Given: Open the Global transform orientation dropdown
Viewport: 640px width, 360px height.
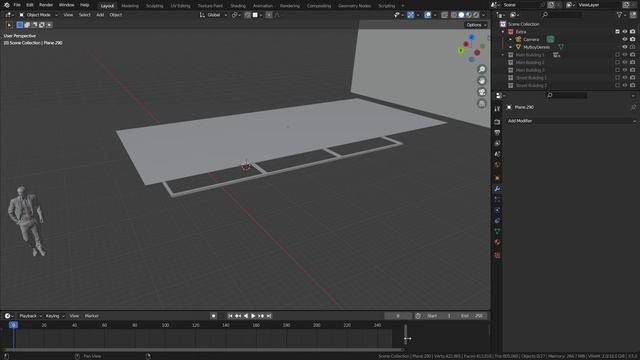Looking at the screenshot, I should click(213, 15).
